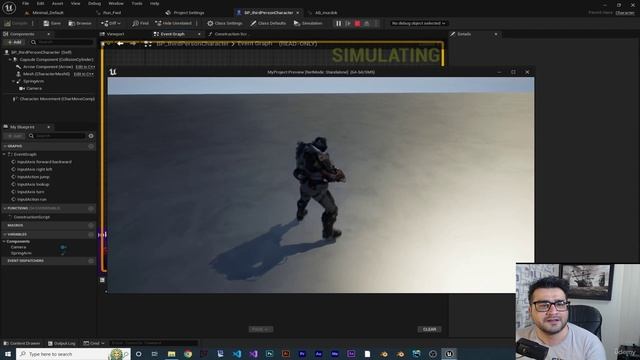Image resolution: width=640 pixels, height=360 pixels.
Task: Open Class Defaults
Action: point(268,23)
